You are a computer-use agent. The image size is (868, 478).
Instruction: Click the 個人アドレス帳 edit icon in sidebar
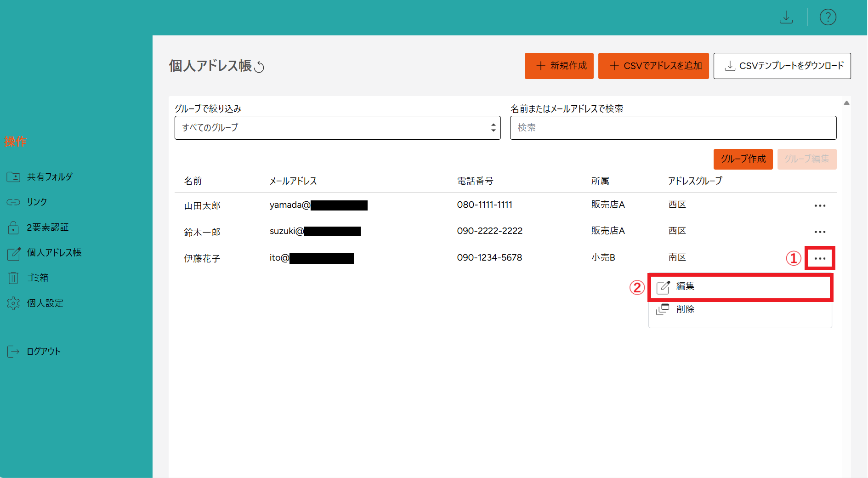(14, 253)
